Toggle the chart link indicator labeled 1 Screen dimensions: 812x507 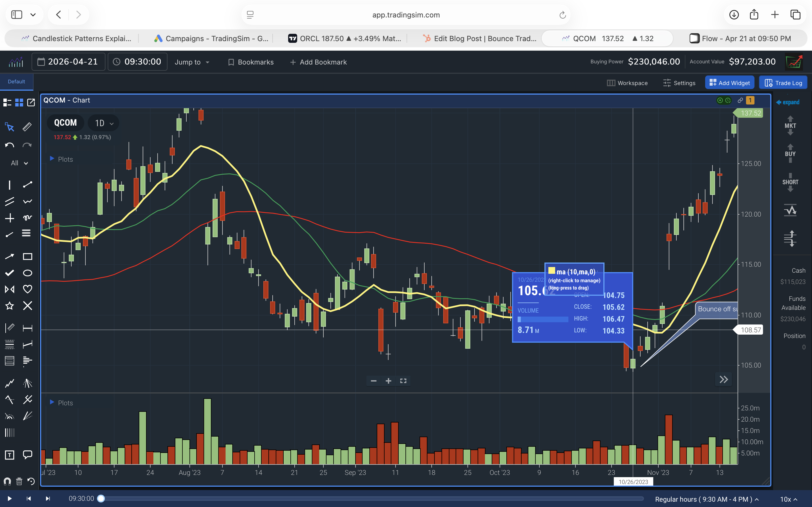(750, 100)
